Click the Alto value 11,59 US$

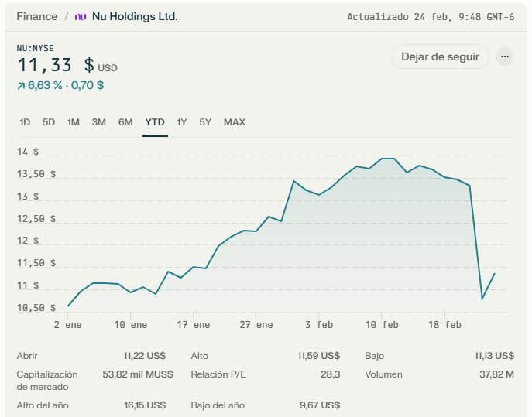coord(318,356)
